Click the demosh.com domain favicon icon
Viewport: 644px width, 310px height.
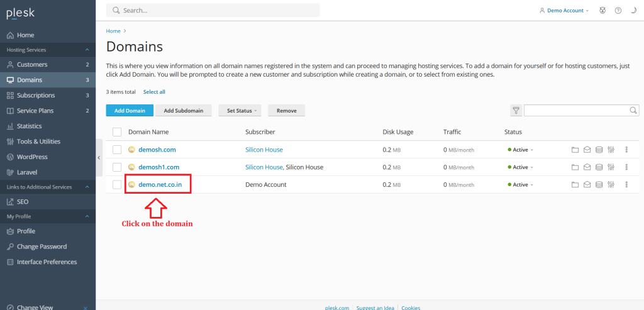pos(131,150)
